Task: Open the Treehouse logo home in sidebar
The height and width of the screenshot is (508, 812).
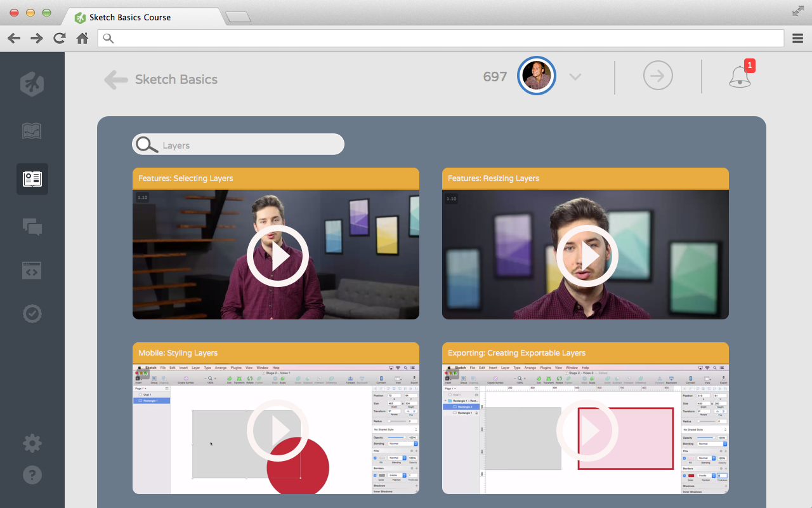Action: [x=32, y=84]
